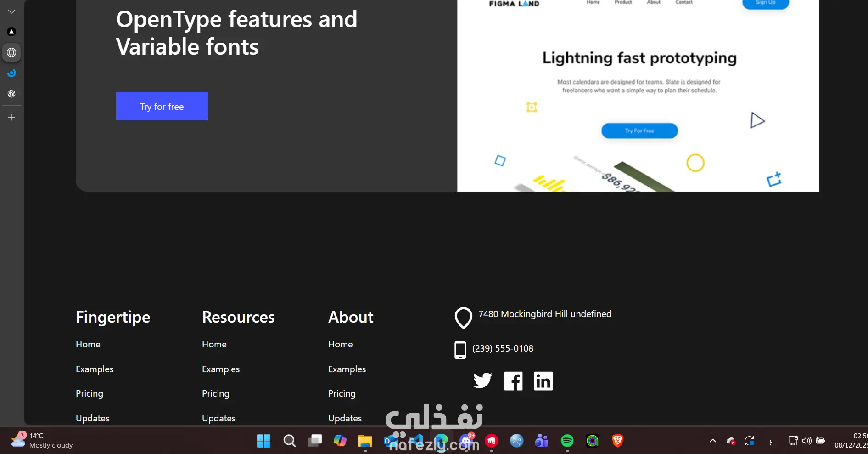The image size is (868, 454).
Task: Open Examples link under About
Action: tap(347, 369)
